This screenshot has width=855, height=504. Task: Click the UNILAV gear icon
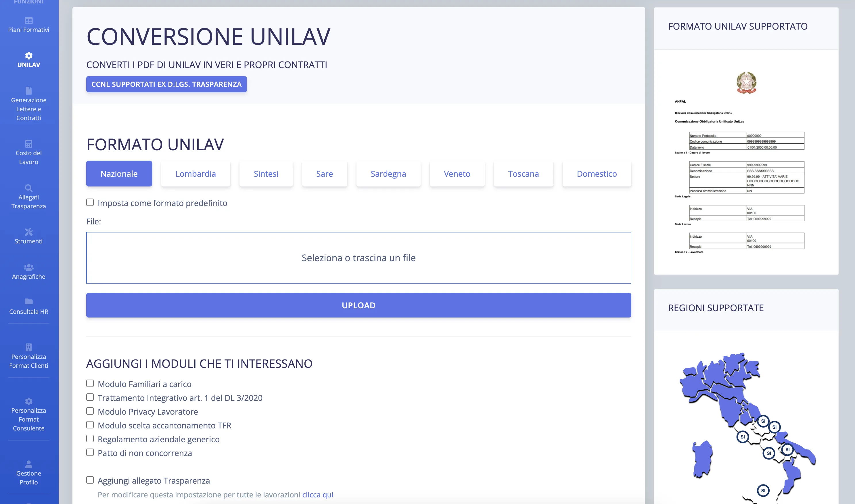click(28, 55)
